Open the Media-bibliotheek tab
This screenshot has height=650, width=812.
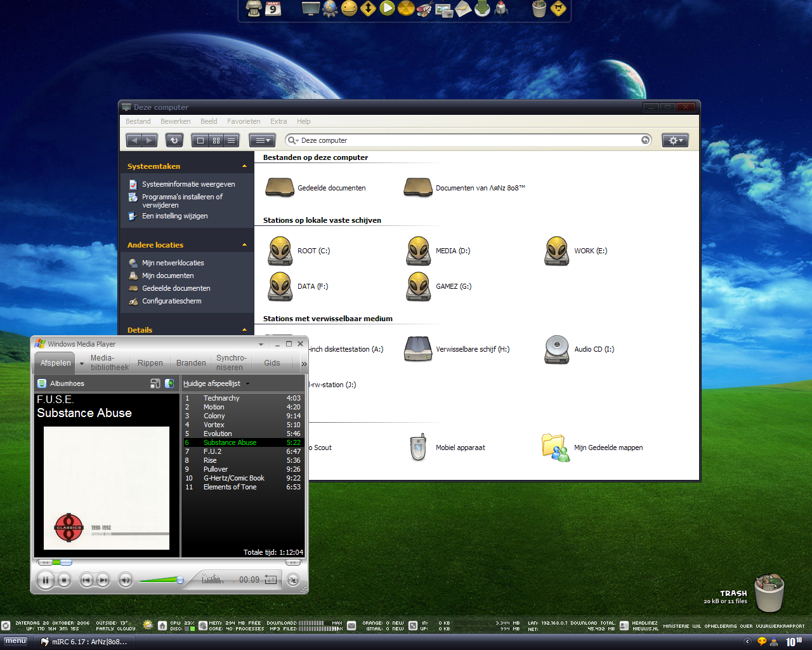[x=109, y=363]
